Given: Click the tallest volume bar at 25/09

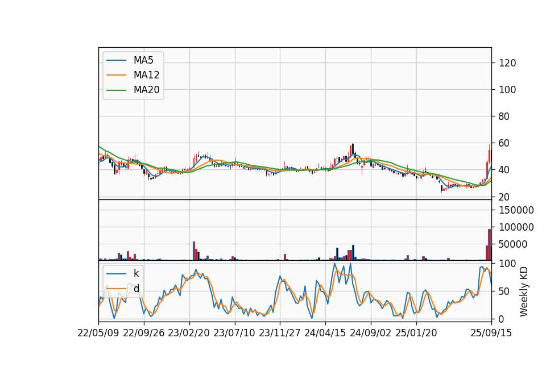Looking at the screenshot, I should tap(490, 244).
